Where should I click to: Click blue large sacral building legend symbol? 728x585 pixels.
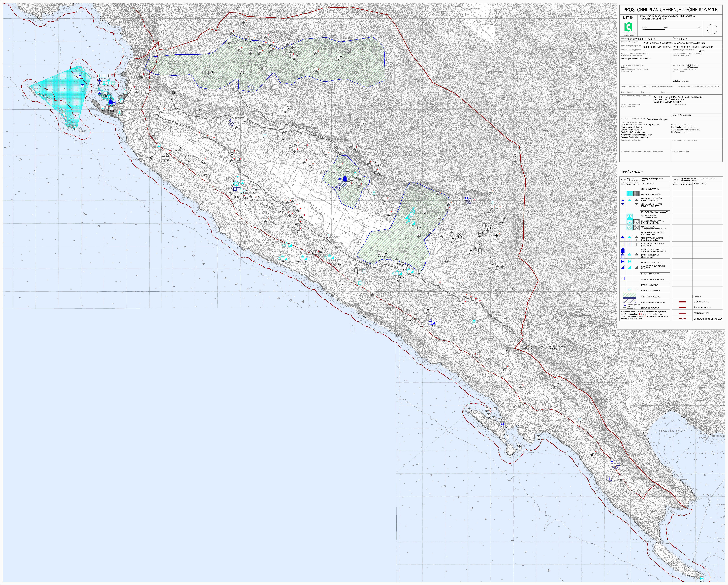[623, 239]
